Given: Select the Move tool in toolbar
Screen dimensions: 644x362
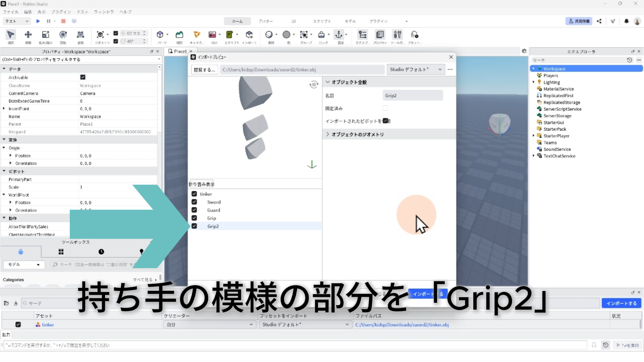Looking at the screenshot, I should (x=28, y=35).
